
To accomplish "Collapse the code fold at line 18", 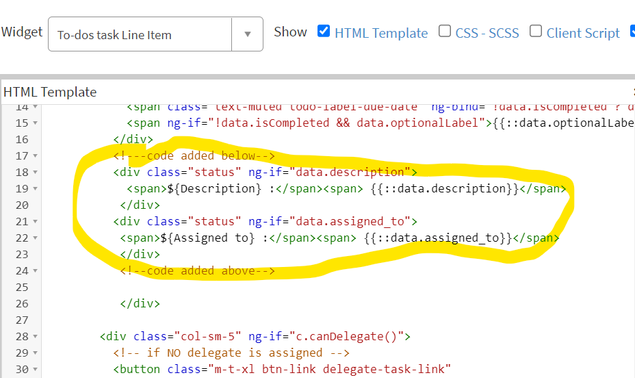I will click(x=35, y=173).
